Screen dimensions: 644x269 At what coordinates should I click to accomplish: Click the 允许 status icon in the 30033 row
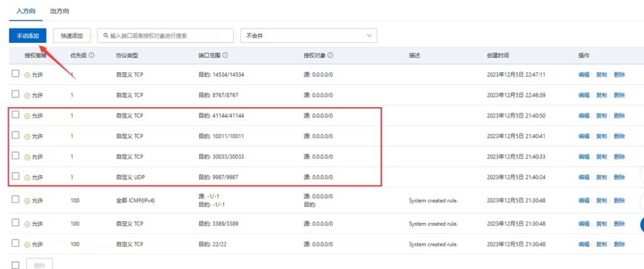click(27, 157)
